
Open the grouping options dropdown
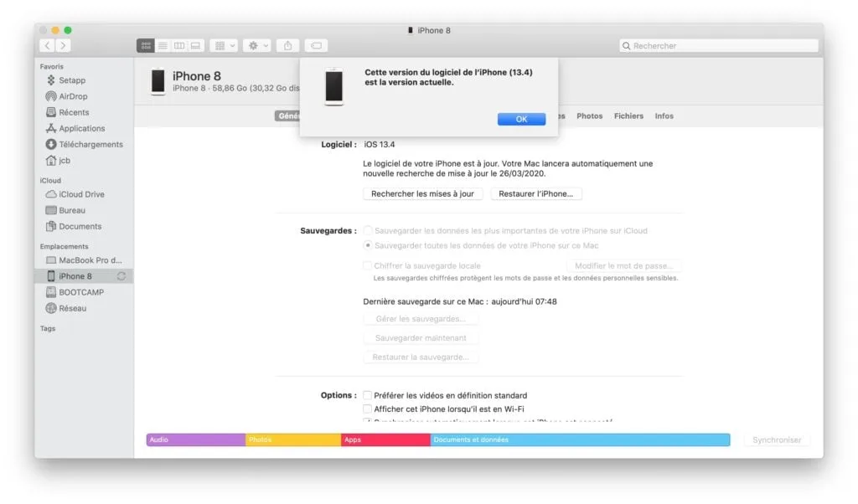223,45
